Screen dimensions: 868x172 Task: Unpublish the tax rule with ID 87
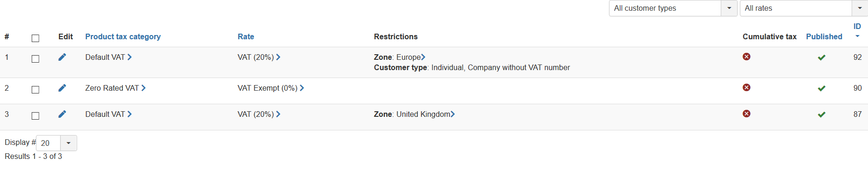click(821, 115)
